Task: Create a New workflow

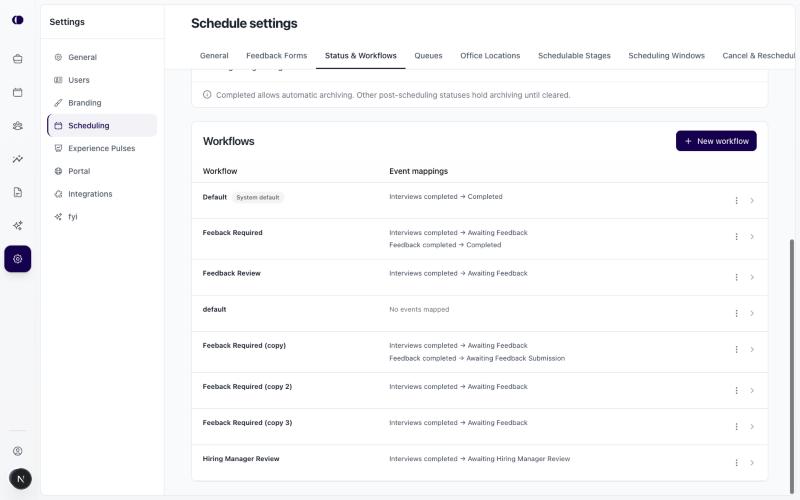Action: (x=716, y=141)
